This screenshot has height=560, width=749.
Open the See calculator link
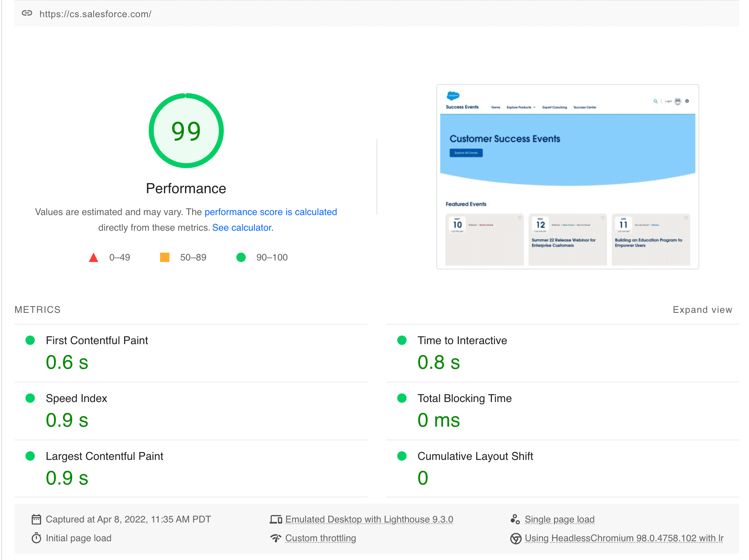(243, 228)
